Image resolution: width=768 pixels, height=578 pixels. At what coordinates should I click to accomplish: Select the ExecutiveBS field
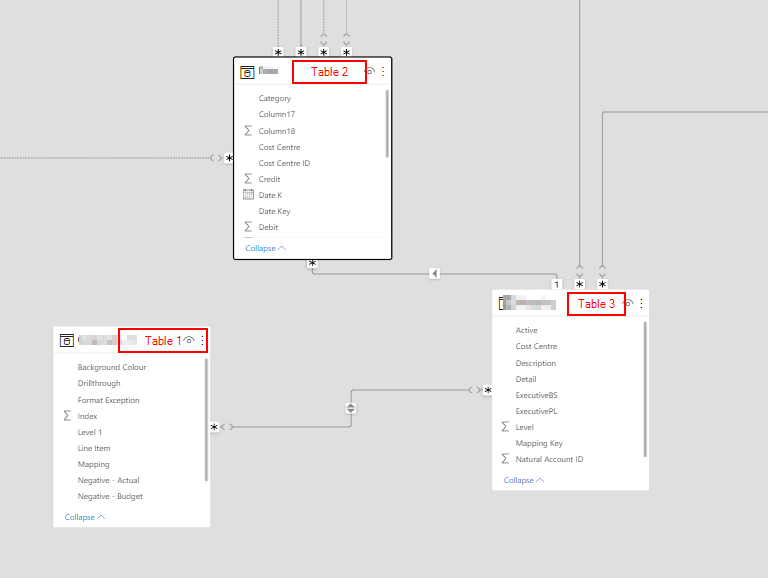point(536,395)
